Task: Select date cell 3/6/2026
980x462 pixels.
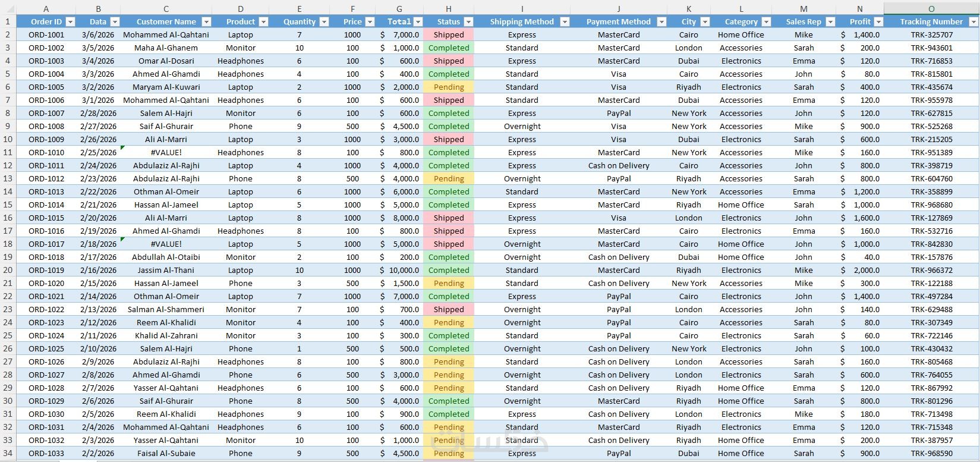Action: click(x=98, y=34)
